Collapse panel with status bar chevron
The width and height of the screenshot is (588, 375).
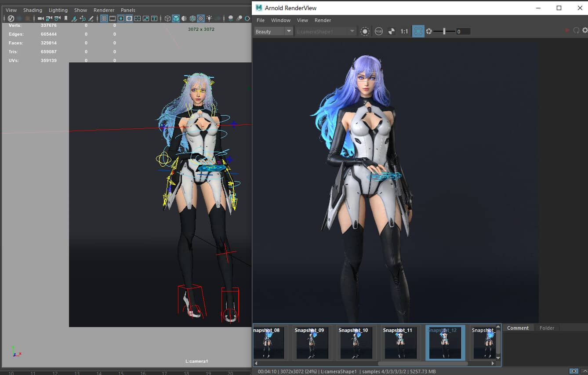(x=584, y=371)
